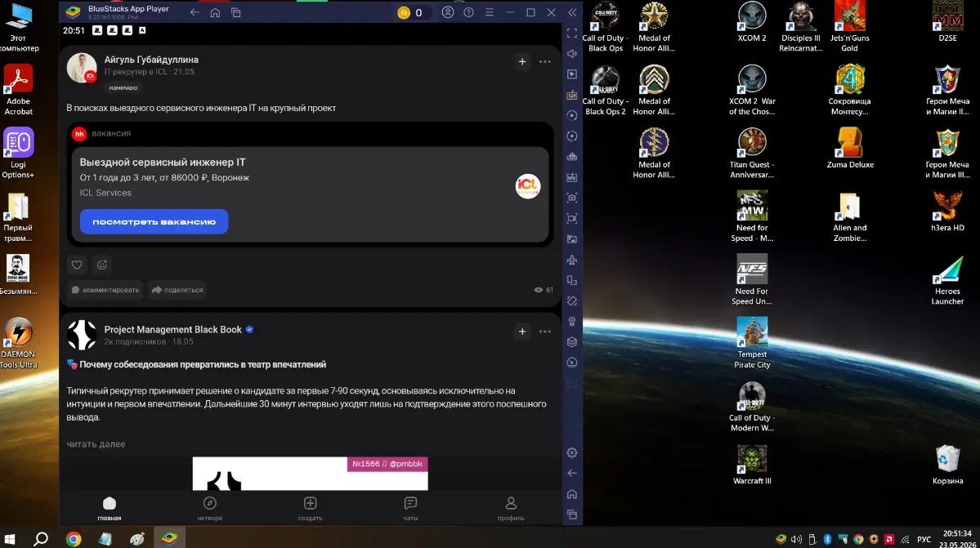Open BlueStacks help question mark icon
Viewport: 980px width, 548px height.
click(468, 12)
